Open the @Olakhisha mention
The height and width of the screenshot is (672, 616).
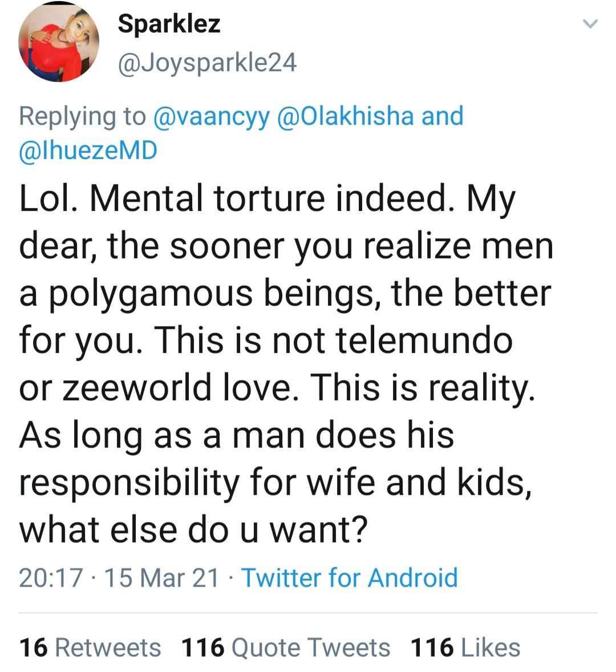point(346,115)
